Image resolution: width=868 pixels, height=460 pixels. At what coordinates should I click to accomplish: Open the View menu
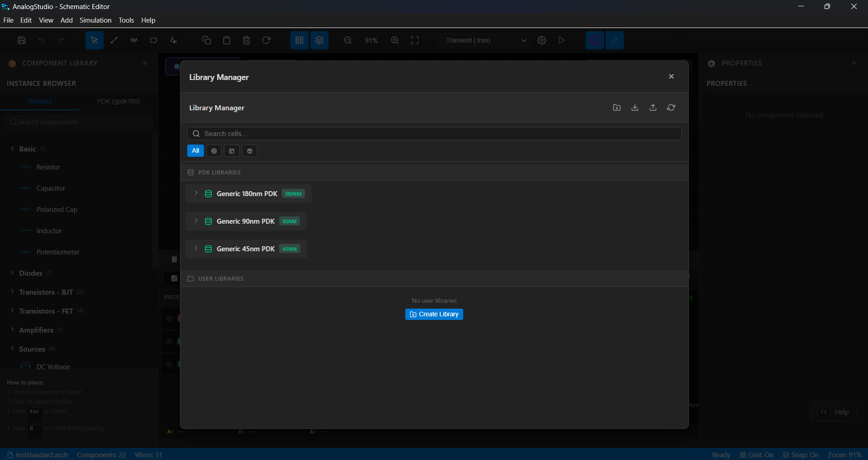point(46,20)
